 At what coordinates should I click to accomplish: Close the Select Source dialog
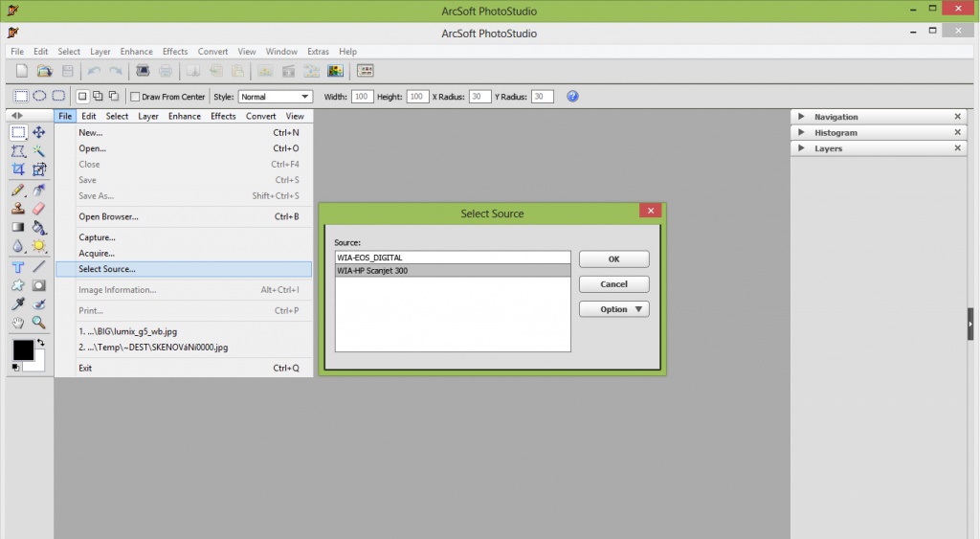651,210
